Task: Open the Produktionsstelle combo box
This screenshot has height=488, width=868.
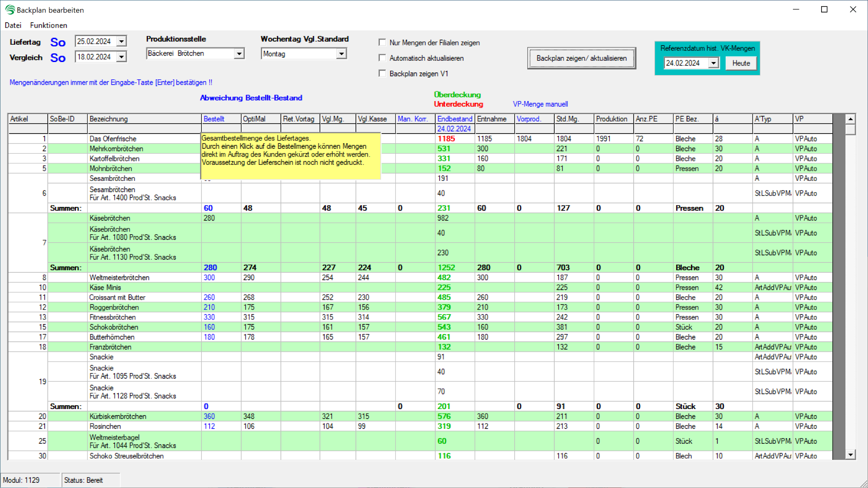Action: (x=239, y=53)
